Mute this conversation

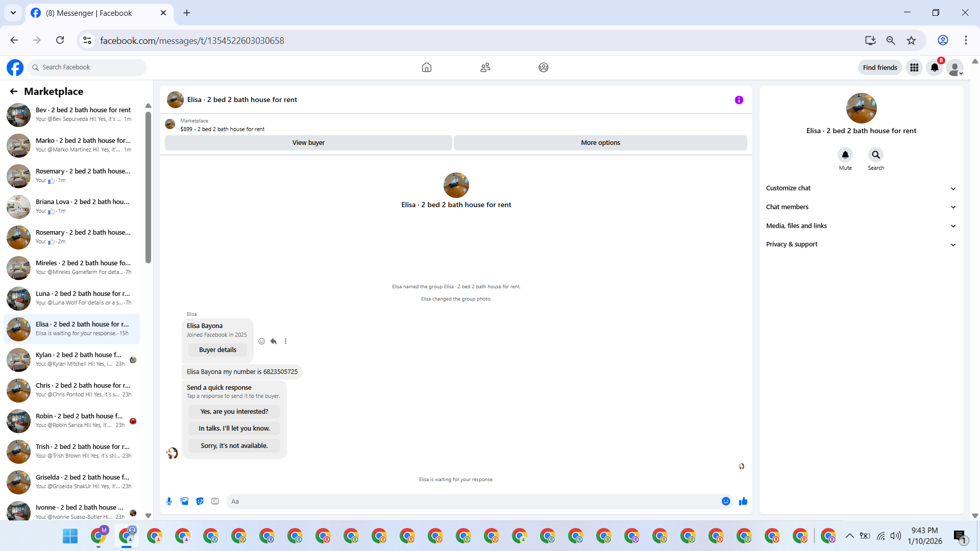(845, 155)
